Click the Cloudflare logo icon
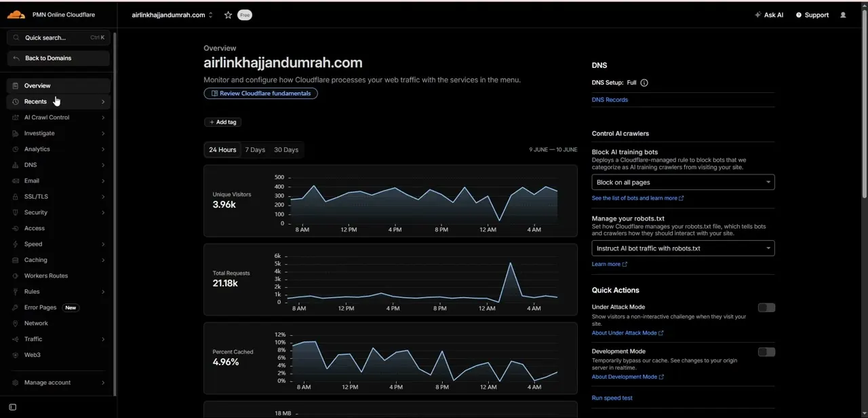Image resolution: width=868 pixels, height=418 pixels. 16,14
